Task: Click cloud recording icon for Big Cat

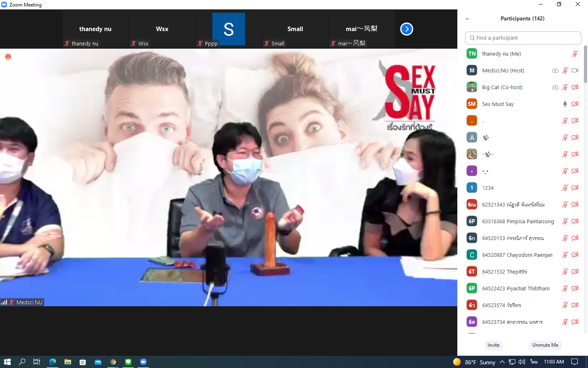Action: [555, 87]
